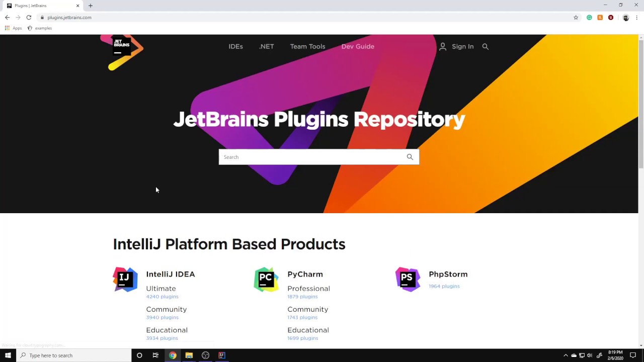Viewport: 644px width, 362px height.
Task: Open the Apps bookmarks shortcut
Action: pyautogui.click(x=13, y=28)
